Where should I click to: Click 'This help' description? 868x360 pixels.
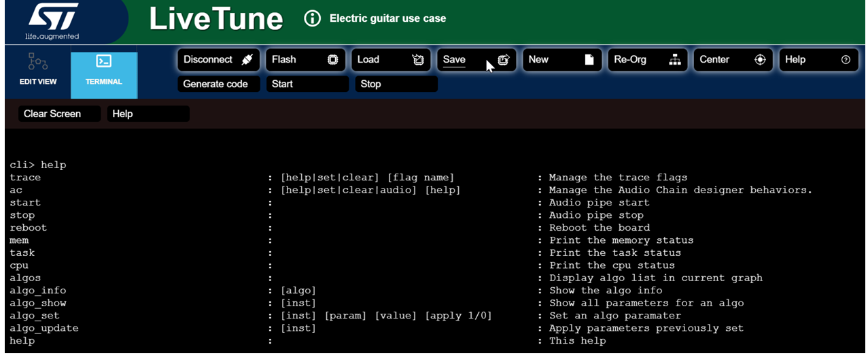(577, 340)
